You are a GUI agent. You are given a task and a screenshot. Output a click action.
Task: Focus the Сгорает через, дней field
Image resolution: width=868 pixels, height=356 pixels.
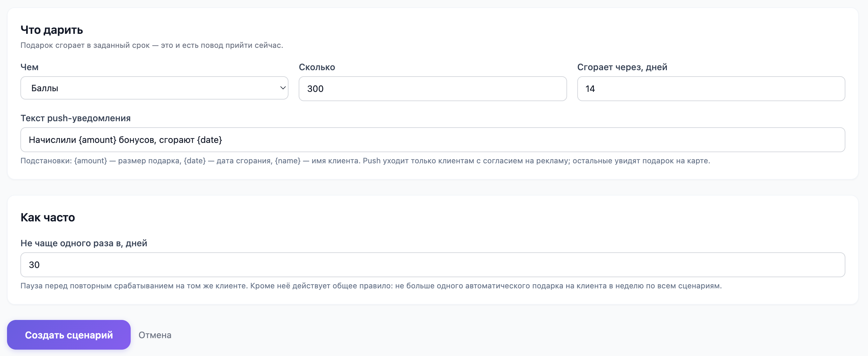tap(711, 89)
